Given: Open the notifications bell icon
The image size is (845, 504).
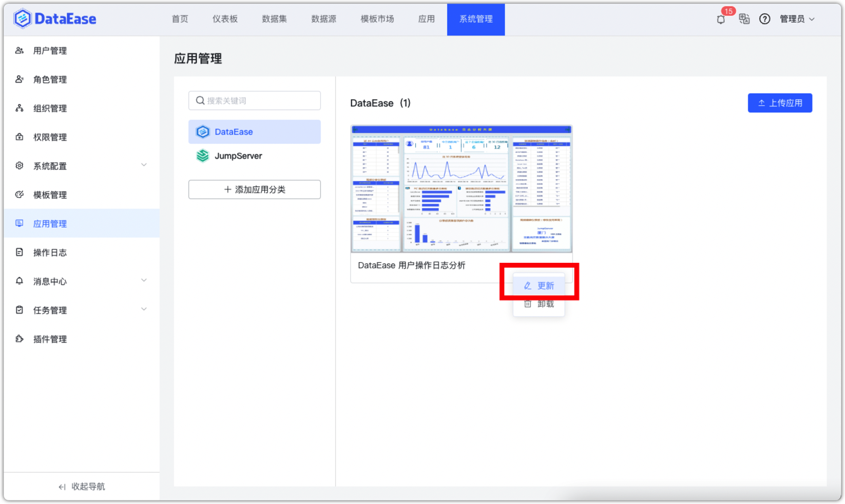Looking at the screenshot, I should 721,19.
